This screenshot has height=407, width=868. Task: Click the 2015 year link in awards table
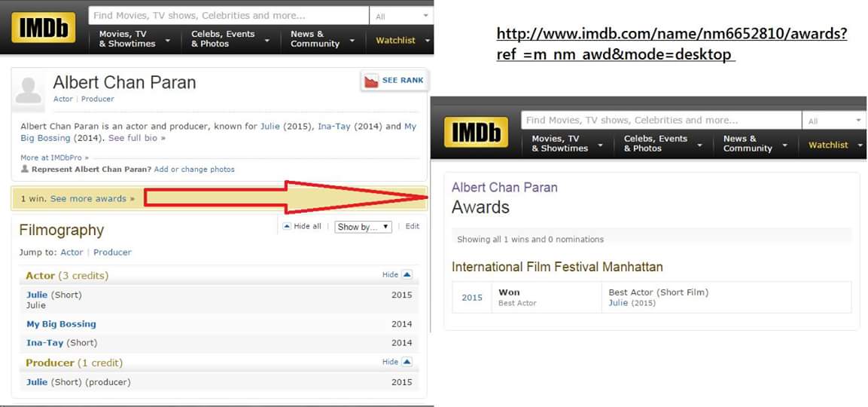point(472,298)
